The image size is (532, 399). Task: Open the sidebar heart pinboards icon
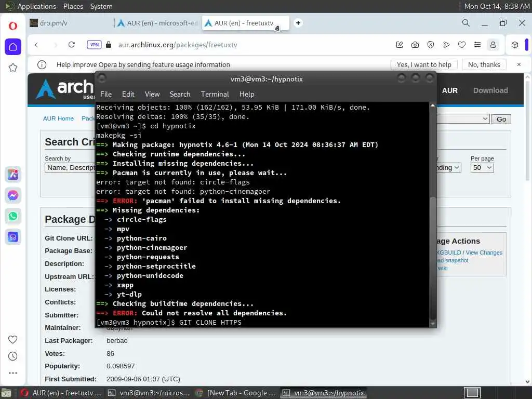13,339
